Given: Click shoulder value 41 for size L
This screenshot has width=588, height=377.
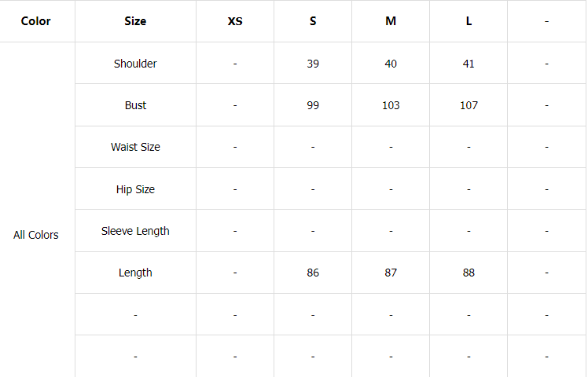Looking at the screenshot, I should (x=469, y=64).
